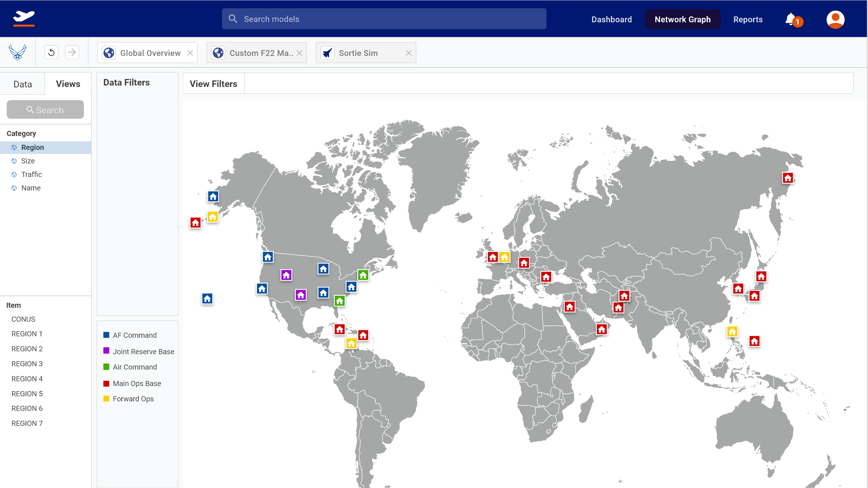This screenshot has width=868, height=488.
Task: Choose REGION 3 from Item list
Action: point(27,364)
